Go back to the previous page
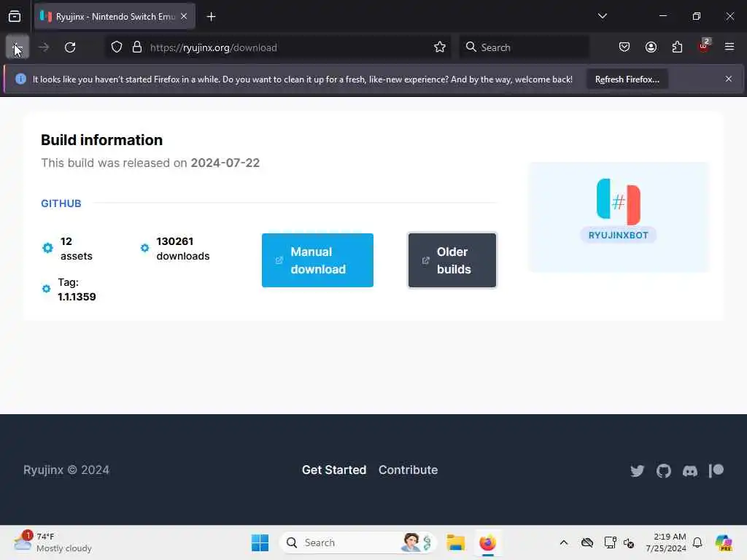Screen dimensions: 747x560 (18, 47)
